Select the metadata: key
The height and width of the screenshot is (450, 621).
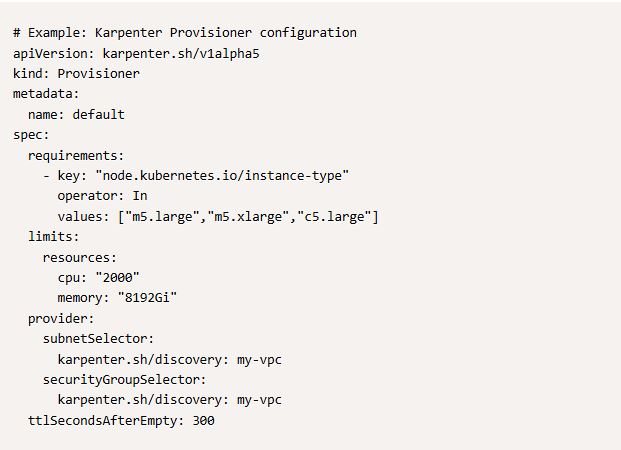[x=43, y=94]
